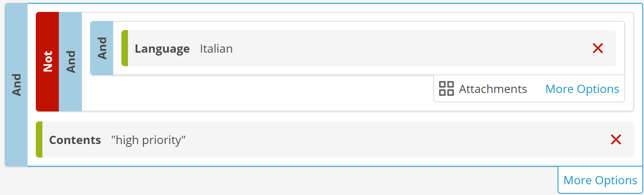Viewport: 644px width, 195px height.
Task: Click the Contents field label
Action: pos(75,140)
